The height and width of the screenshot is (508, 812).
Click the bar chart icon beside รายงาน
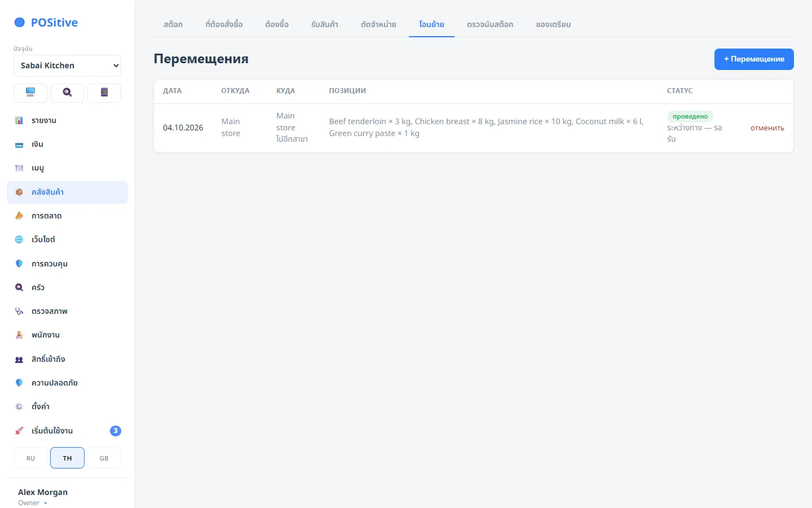(19, 120)
